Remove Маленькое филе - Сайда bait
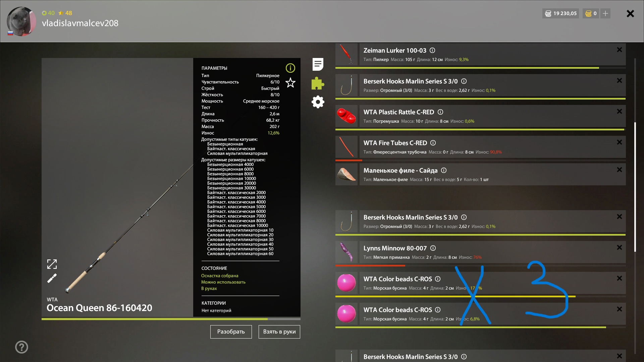The width and height of the screenshot is (644, 362). (x=620, y=170)
